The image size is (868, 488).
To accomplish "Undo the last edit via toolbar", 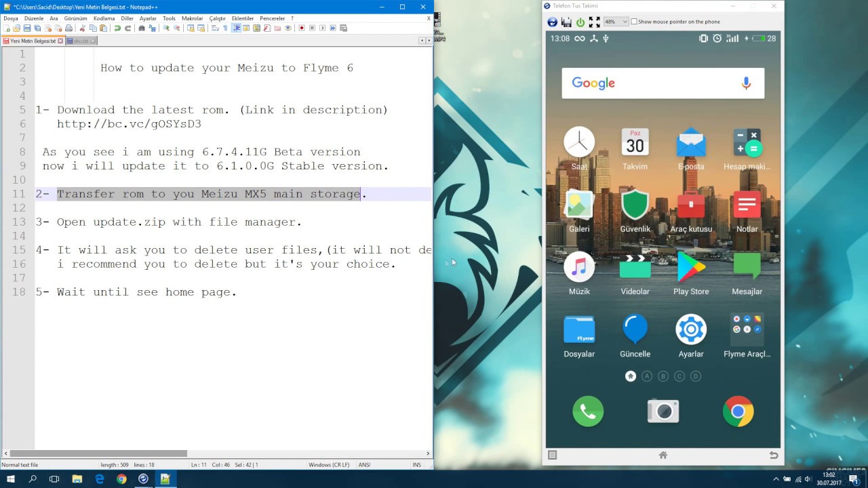I will (x=117, y=28).
